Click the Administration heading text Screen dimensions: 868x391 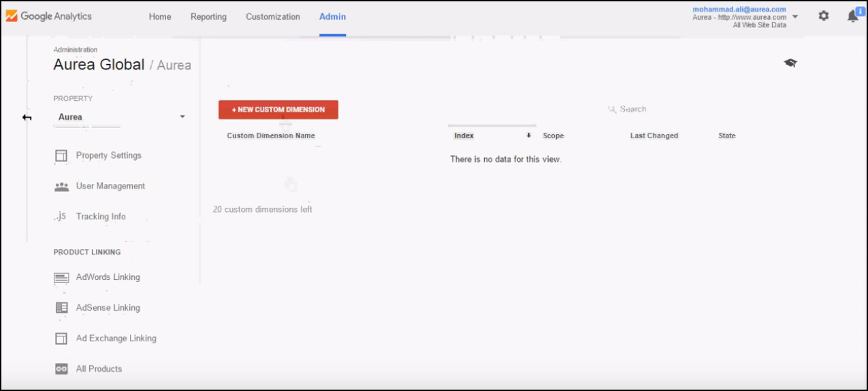pyautogui.click(x=76, y=50)
